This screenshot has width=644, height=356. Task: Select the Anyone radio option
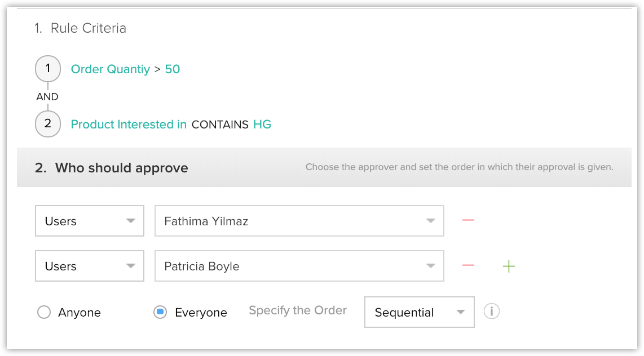(x=44, y=312)
